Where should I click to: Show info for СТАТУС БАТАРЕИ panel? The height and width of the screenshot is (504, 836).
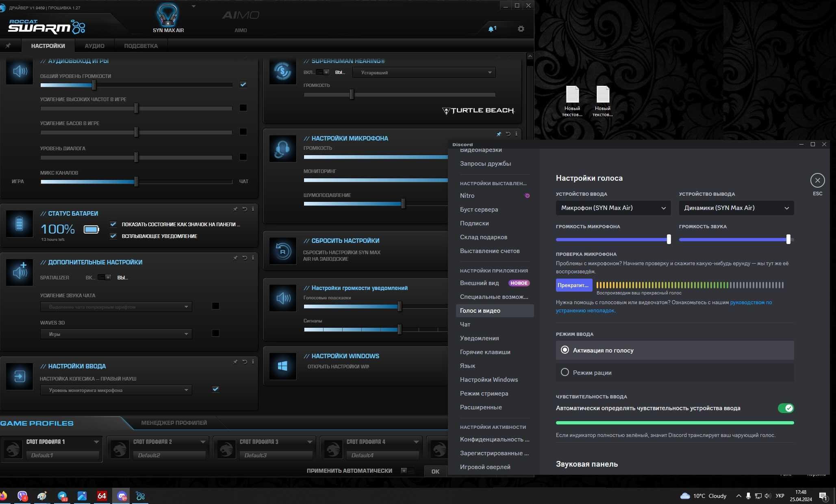click(253, 209)
